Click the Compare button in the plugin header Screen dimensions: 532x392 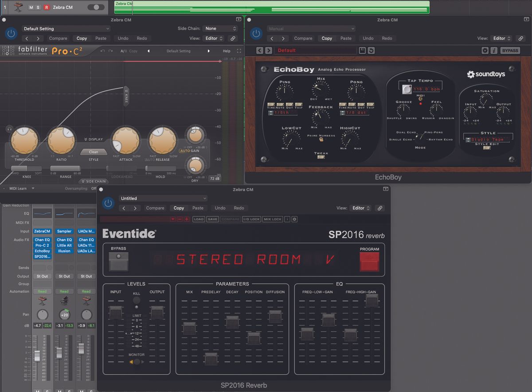58,38
